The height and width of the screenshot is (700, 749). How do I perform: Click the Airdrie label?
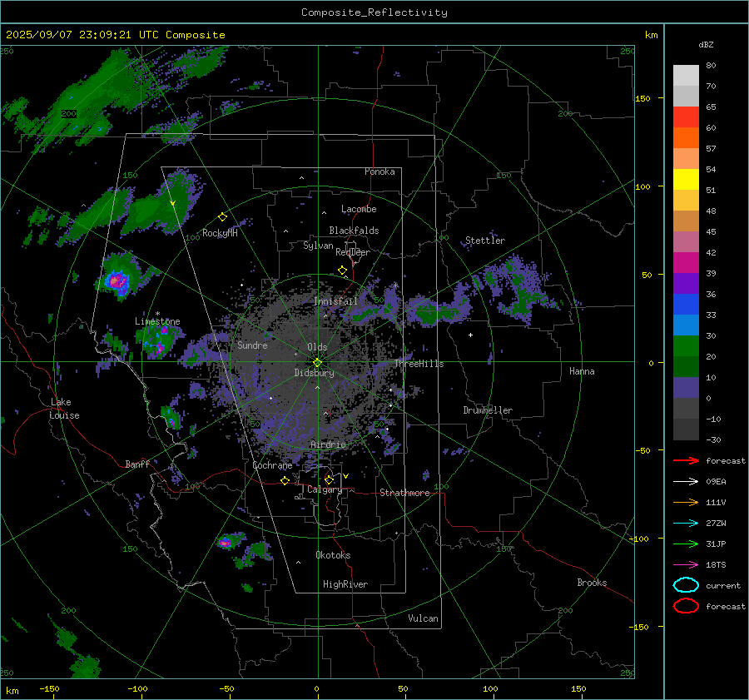328,444
